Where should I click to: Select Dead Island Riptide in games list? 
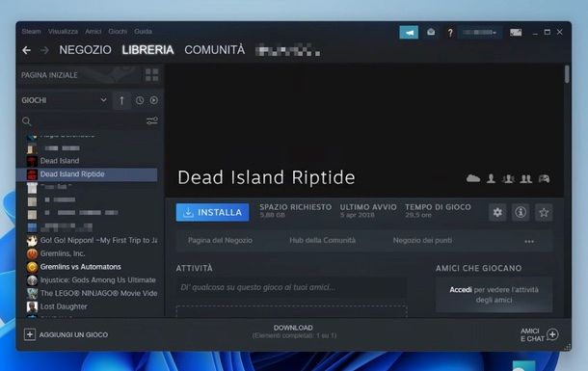click(88, 174)
